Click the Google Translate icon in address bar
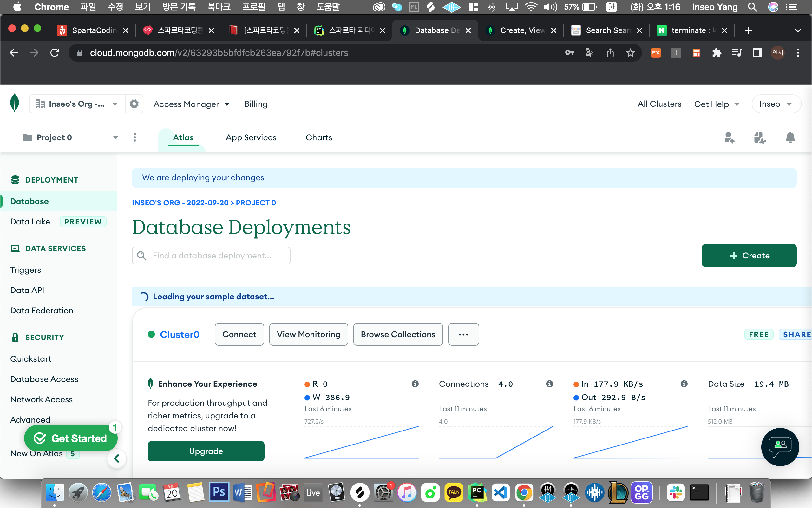The width and height of the screenshot is (812, 508). click(x=590, y=53)
